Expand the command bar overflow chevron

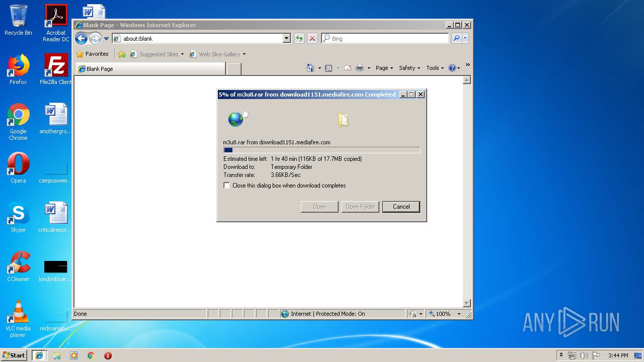pyautogui.click(x=467, y=64)
